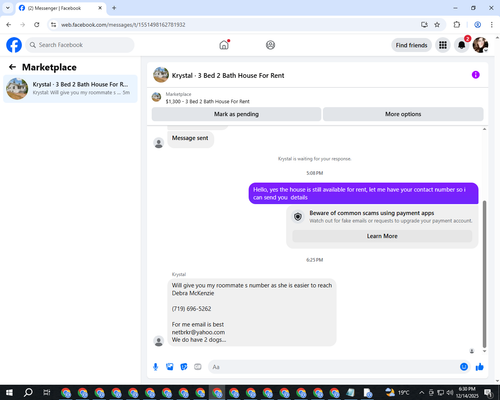Image resolution: width=500 pixels, height=400 pixels.
Task: Click the (719) 696-5262 phone number
Action: tap(191, 309)
